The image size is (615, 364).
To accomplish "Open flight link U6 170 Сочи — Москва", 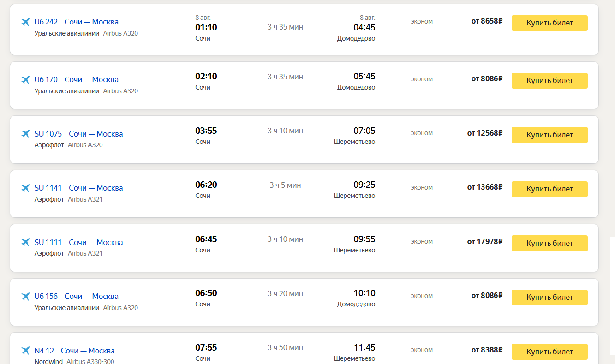I will point(76,80).
